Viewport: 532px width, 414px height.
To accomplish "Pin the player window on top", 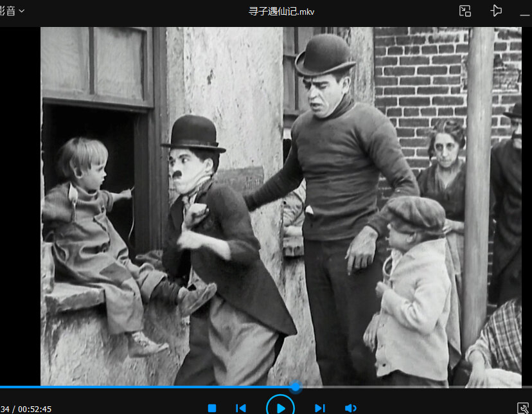I will click(496, 10).
